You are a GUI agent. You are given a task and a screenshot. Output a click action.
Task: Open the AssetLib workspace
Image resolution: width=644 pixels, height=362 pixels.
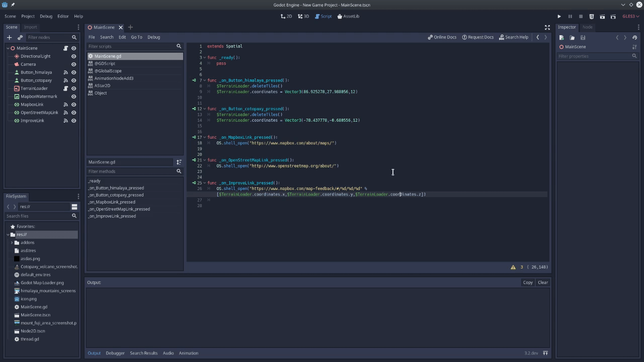tap(349, 16)
